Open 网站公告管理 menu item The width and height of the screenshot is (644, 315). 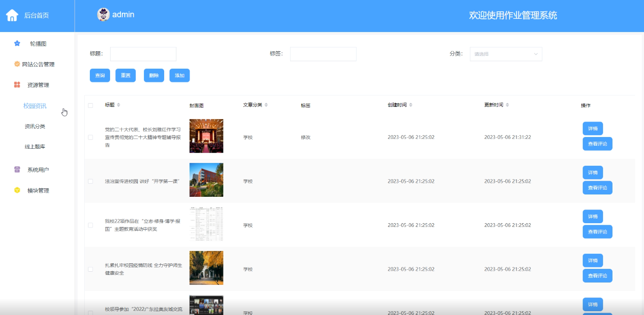click(37, 64)
